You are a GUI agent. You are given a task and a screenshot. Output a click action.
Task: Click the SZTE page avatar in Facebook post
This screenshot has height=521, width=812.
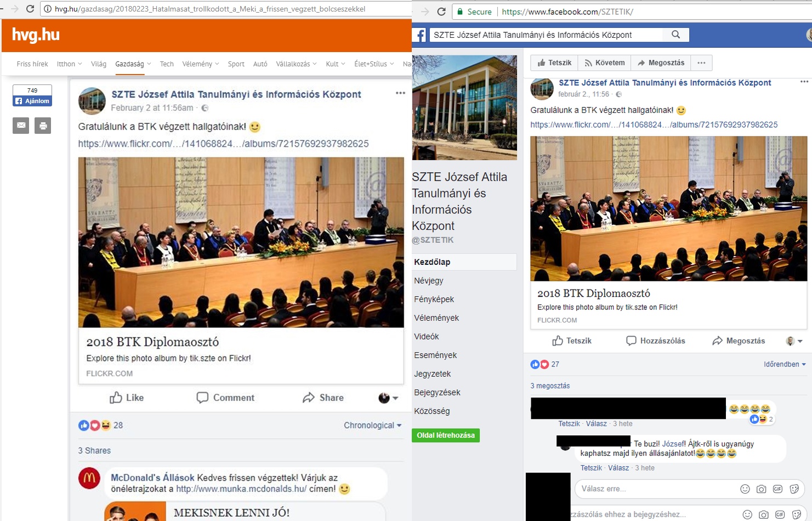pyautogui.click(x=542, y=89)
